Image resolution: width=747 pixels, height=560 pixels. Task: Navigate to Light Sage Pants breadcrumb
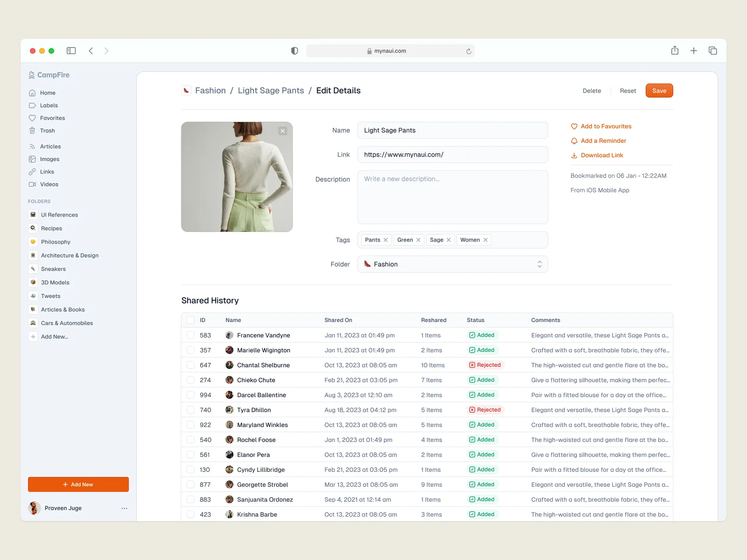point(271,91)
